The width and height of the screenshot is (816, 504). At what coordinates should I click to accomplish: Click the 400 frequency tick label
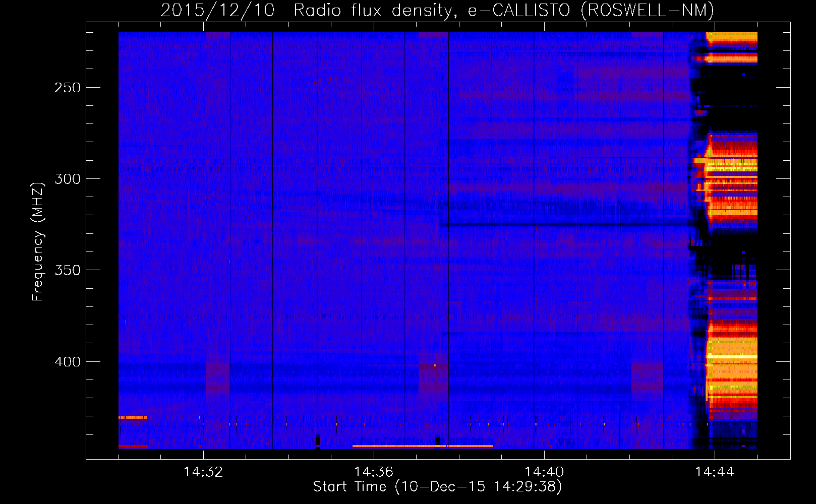point(68,362)
